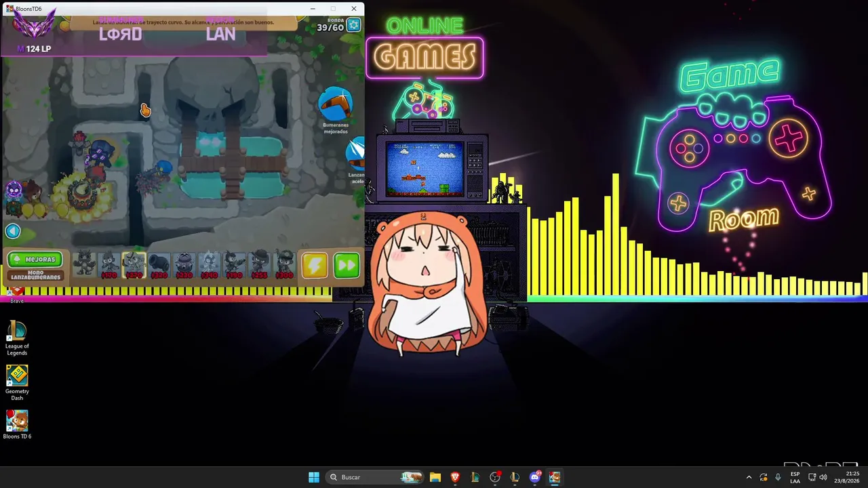This screenshot has width=868, height=488.
Task: Minimize the BloonsTD6 window
Action: coord(313,9)
